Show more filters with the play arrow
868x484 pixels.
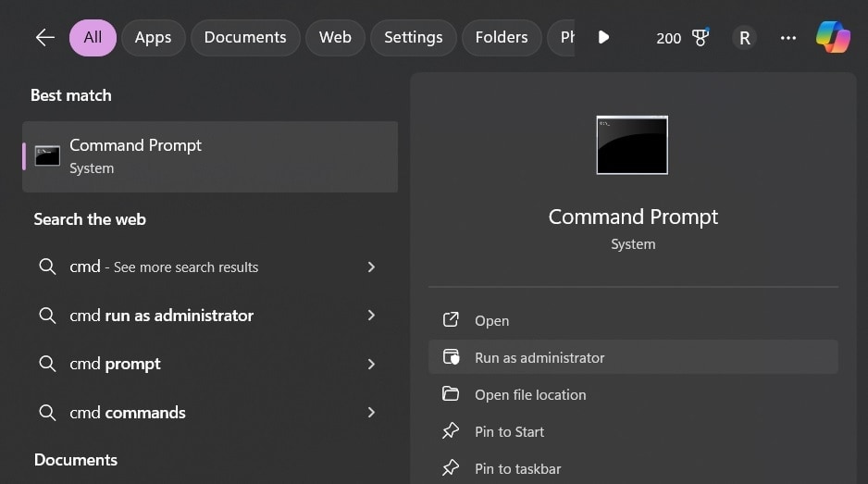603,38
